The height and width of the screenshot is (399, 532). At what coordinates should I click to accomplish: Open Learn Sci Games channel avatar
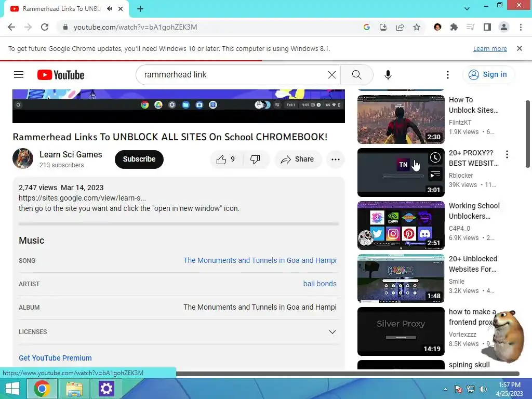(23, 158)
